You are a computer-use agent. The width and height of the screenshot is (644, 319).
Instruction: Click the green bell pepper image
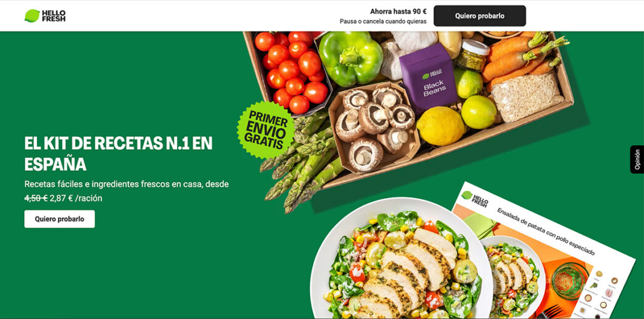point(350,58)
